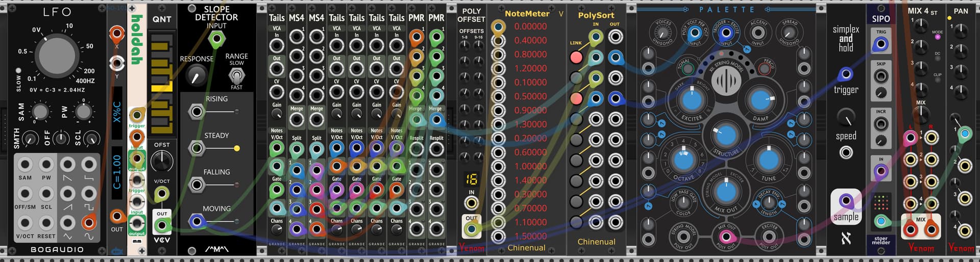Toggle the Palette PERCU button
This screenshot has height=262, width=980.
766,68
